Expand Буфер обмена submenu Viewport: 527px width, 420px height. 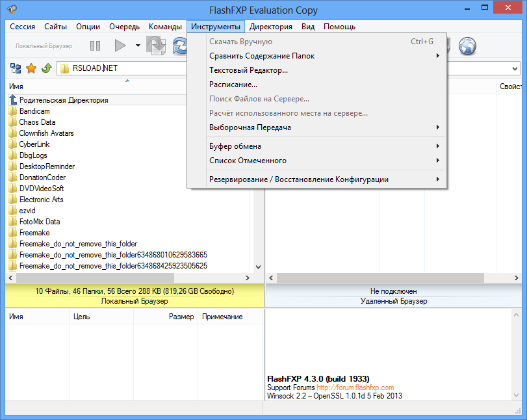click(x=317, y=146)
